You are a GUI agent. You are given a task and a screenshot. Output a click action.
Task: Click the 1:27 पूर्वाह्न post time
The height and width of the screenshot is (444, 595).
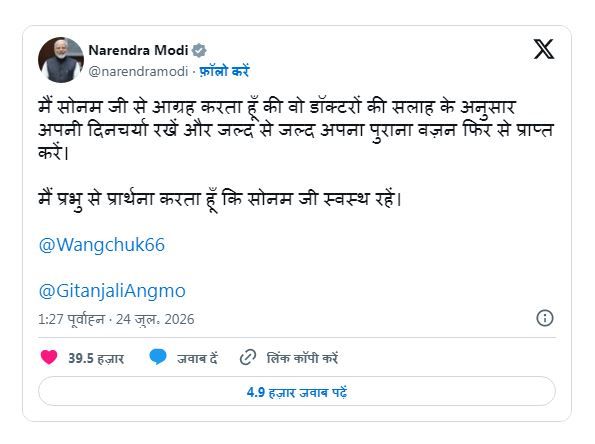71,320
